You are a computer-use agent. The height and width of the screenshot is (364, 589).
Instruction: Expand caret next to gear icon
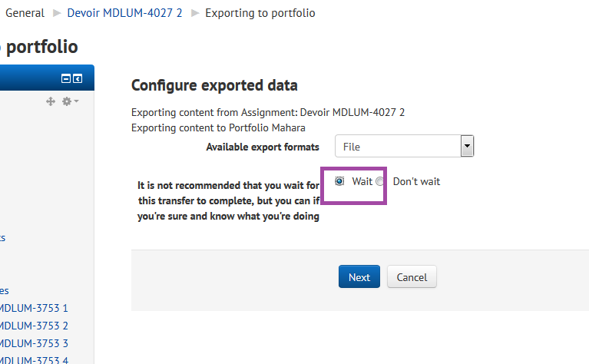[x=76, y=101]
